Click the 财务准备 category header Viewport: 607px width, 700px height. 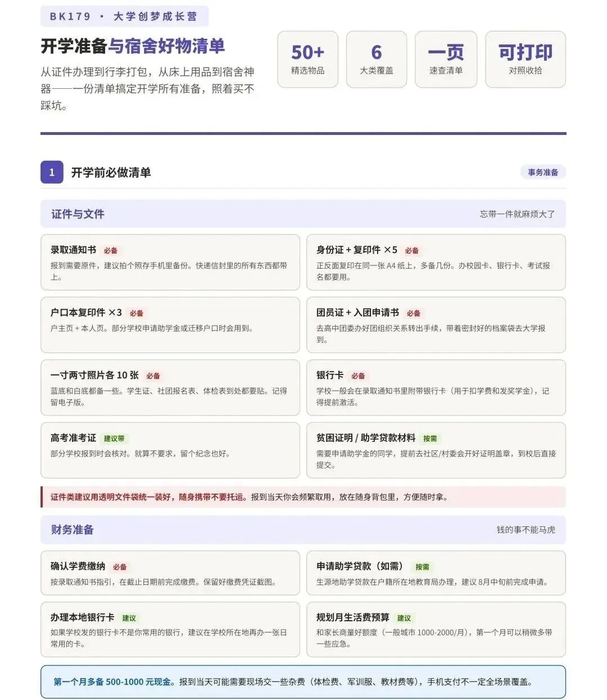303,530
